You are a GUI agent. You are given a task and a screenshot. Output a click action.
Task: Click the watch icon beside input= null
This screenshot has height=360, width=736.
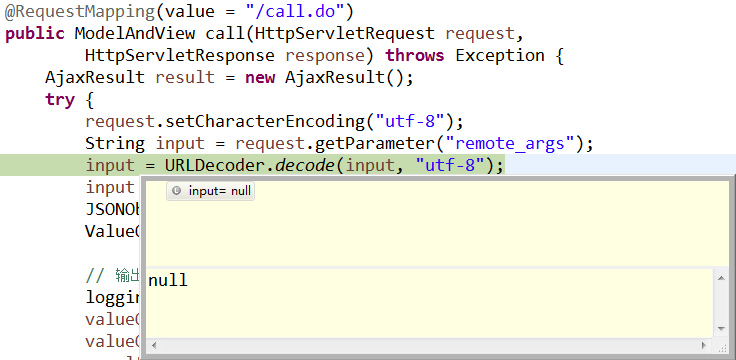(x=176, y=191)
